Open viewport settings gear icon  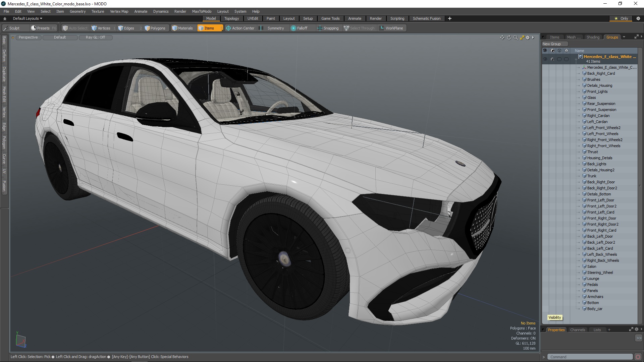[x=528, y=38]
